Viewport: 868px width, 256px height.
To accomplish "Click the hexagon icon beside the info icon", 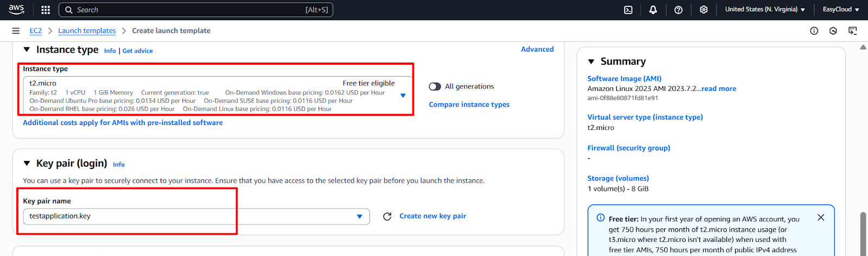I will [833, 31].
